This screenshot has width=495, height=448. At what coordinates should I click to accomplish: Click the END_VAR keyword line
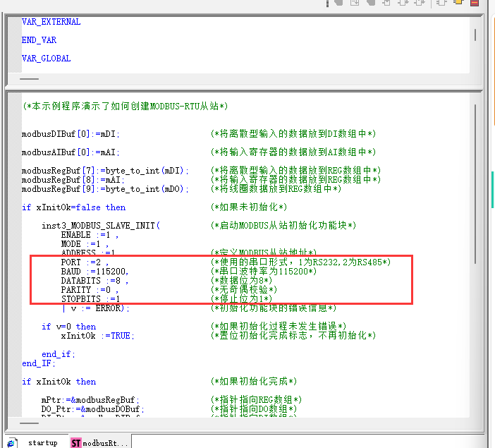tap(39, 40)
